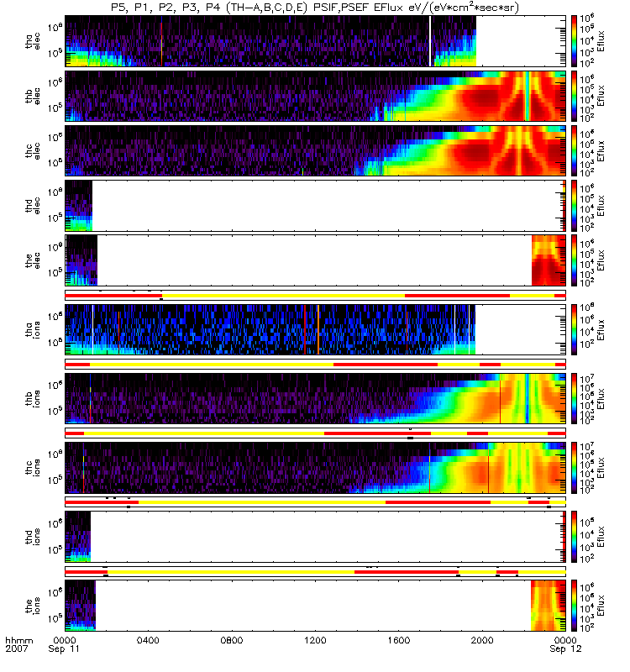
Task: Click the "hhmm" axis unit label
Action: pos(18,641)
